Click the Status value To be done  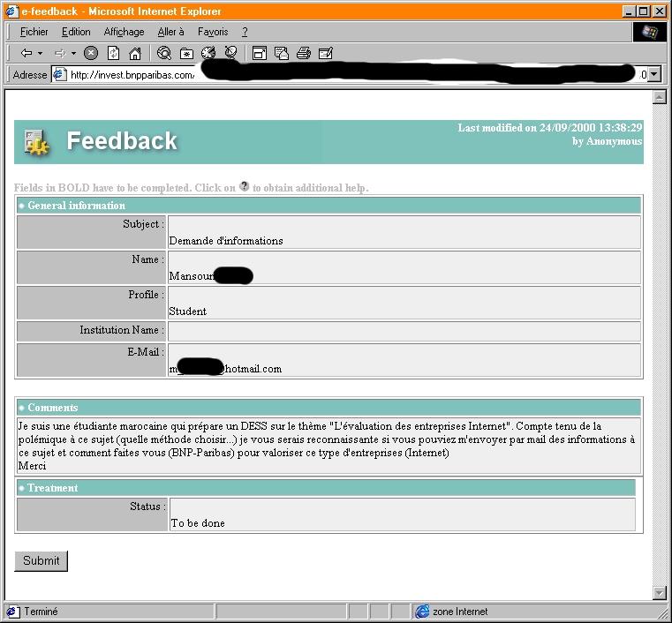point(198,522)
